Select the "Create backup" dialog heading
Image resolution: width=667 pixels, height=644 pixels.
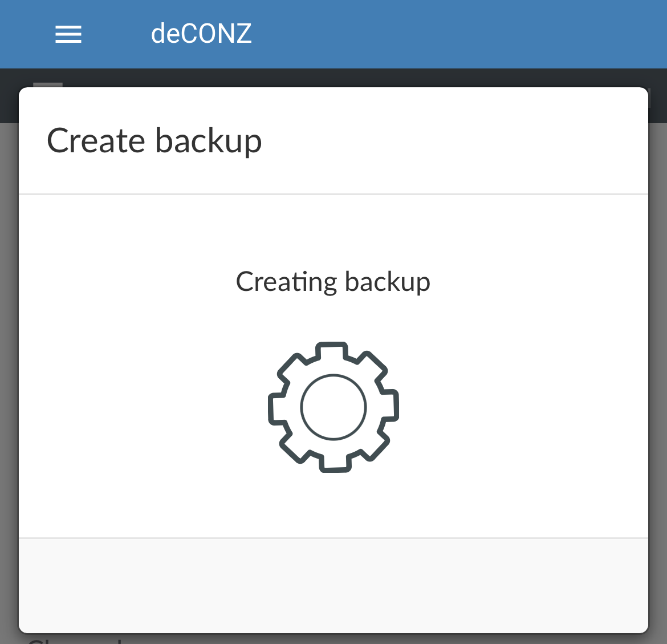pos(154,141)
